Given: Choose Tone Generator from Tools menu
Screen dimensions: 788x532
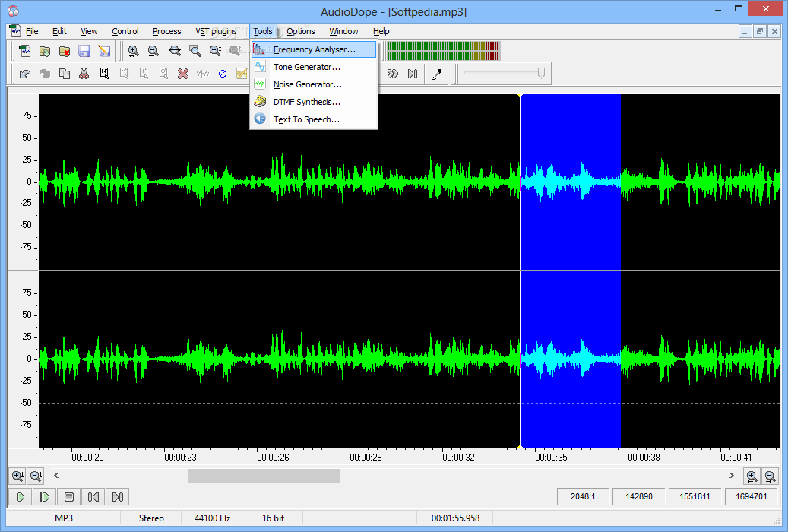Looking at the screenshot, I should (314, 67).
